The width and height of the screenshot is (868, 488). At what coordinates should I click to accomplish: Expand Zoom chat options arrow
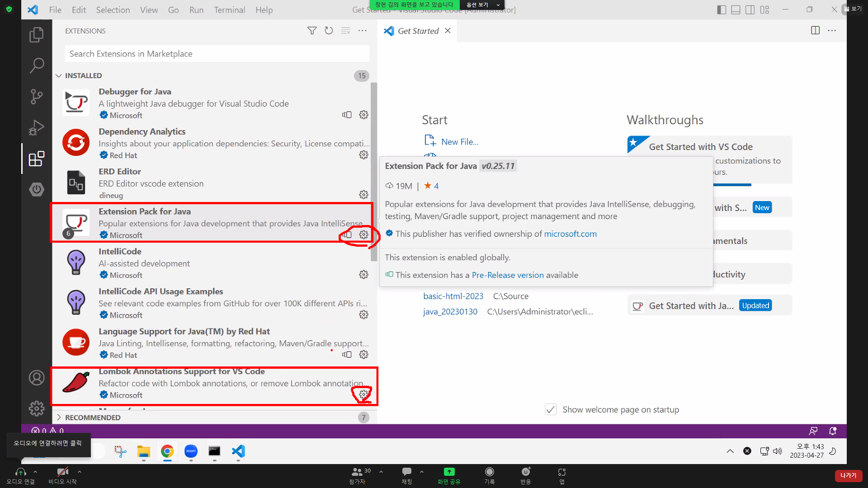tap(422, 472)
